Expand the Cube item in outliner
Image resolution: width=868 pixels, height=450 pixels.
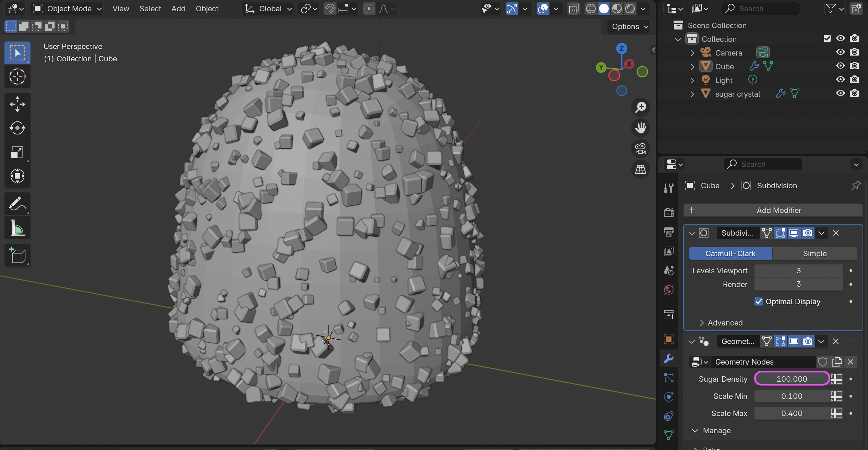[x=692, y=67]
